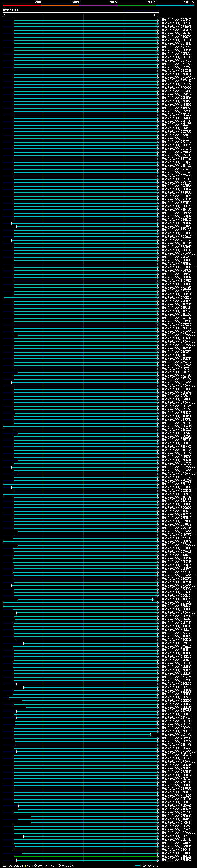Open UniRef100_A8CWA3 entry
The image size is (197, 868).
click(x=177, y=504)
